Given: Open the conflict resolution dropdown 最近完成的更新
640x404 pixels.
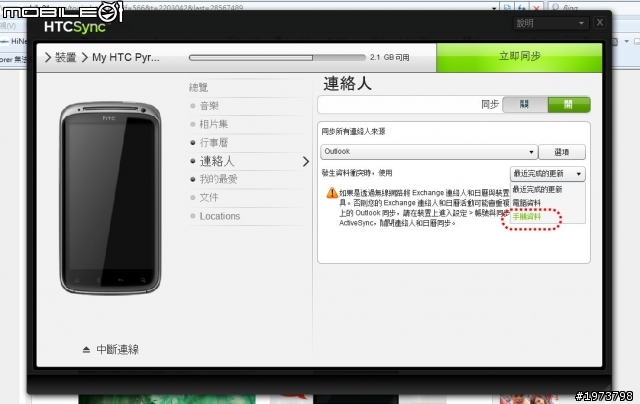Looking at the screenshot, I should tap(547, 174).
